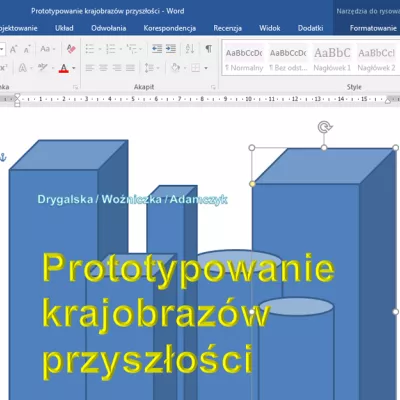Image resolution: width=400 pixels, height=400 pixels.
Task: Open the Układ tab
Action: (64, 28)
